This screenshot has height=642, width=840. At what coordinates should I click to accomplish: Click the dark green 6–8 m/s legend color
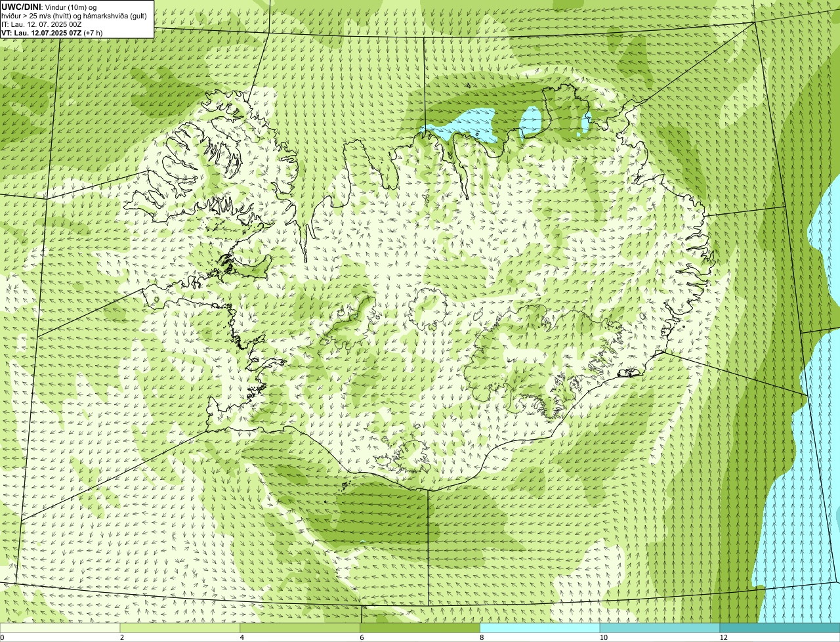pyautogui.click(x=420, y=628)
